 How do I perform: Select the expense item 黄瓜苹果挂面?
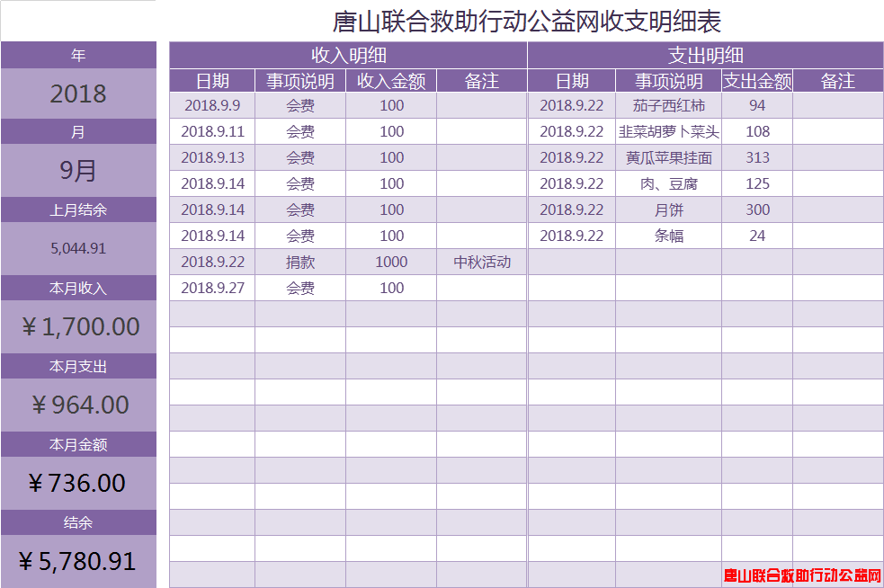[669, 157]
